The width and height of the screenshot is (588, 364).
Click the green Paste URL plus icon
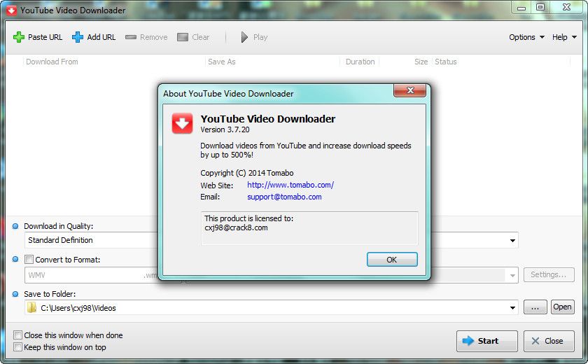tap(19, 37)
